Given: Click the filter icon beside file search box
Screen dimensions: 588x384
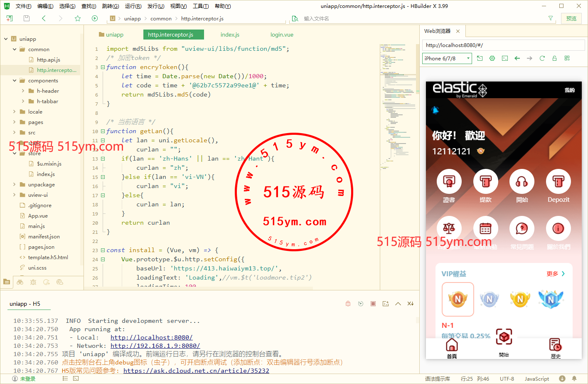Looking at the screenshot, I should point(551,18).
